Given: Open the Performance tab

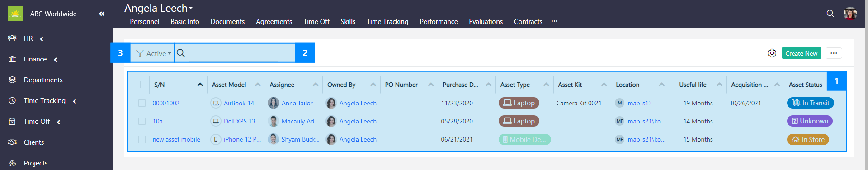Looking at the screenshot, I should point(439,22).
